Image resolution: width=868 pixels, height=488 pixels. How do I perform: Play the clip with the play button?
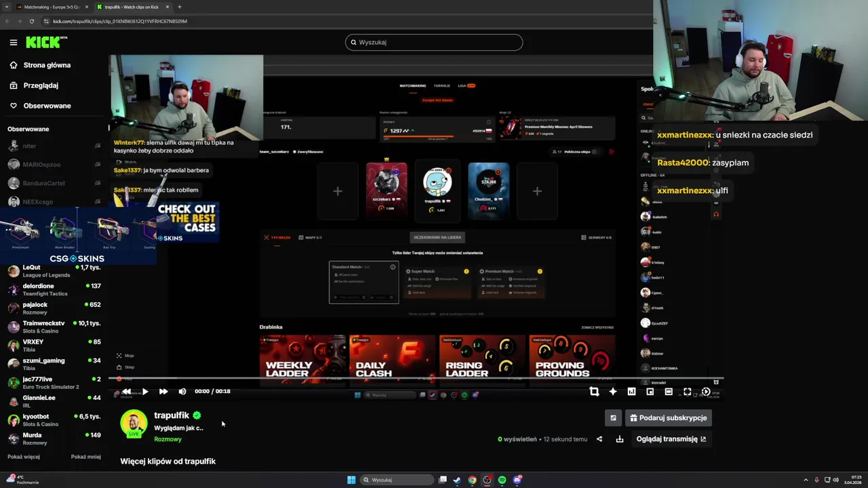coord(144,391)
